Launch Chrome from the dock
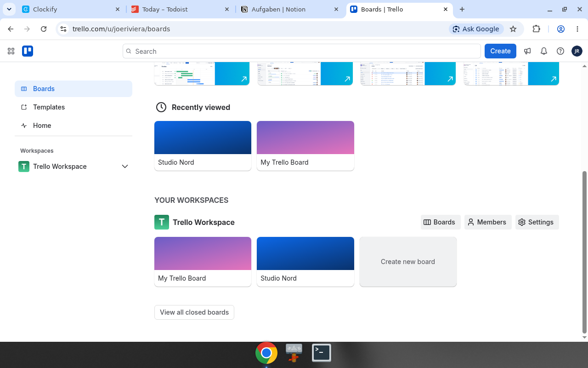Screen dimensions: 588x368 point(266,353)
